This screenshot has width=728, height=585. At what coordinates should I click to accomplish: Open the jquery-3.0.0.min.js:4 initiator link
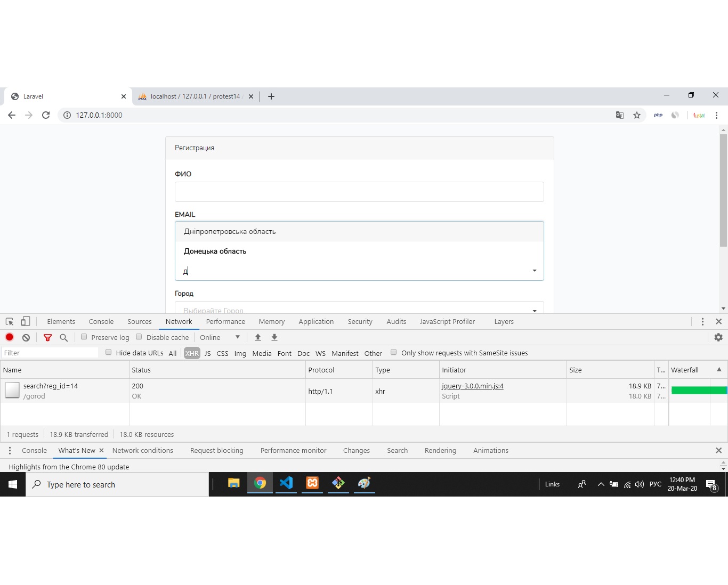473,386
